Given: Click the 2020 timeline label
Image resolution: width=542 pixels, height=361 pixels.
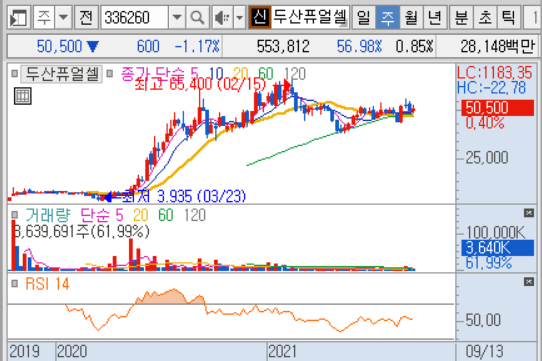Looking at the screenshot, I should click(72, 352).
